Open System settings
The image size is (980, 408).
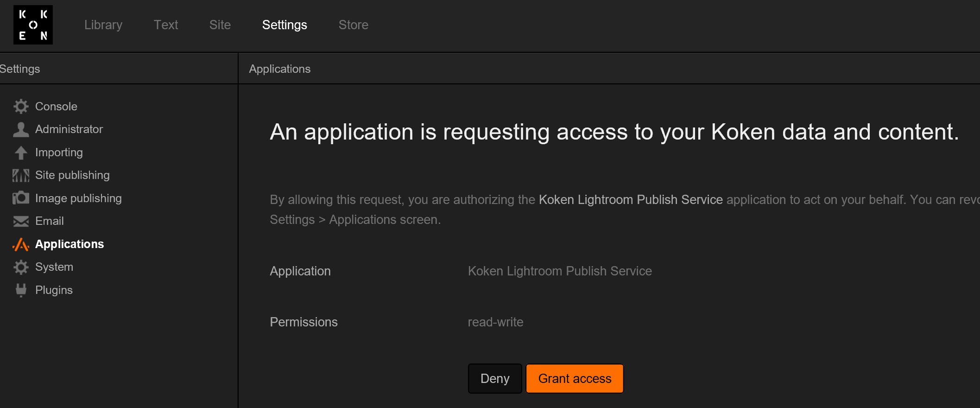(x=54, y=267)
